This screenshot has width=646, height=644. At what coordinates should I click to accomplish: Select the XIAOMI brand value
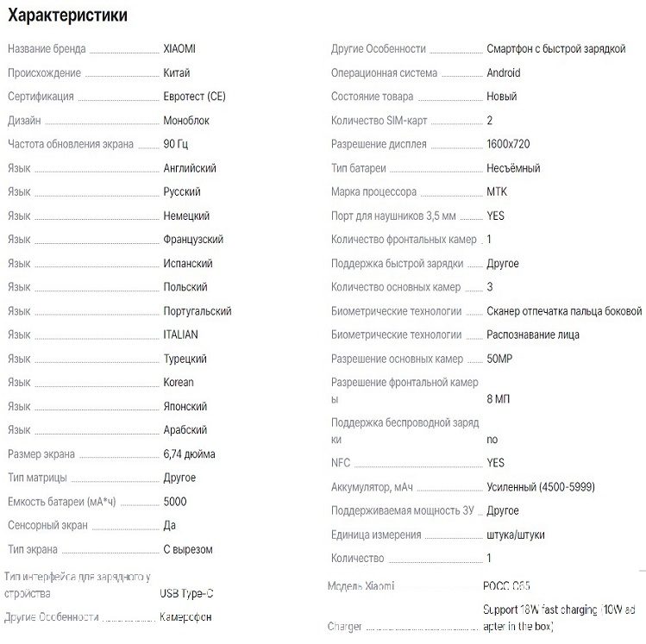[x=179, y=48]
